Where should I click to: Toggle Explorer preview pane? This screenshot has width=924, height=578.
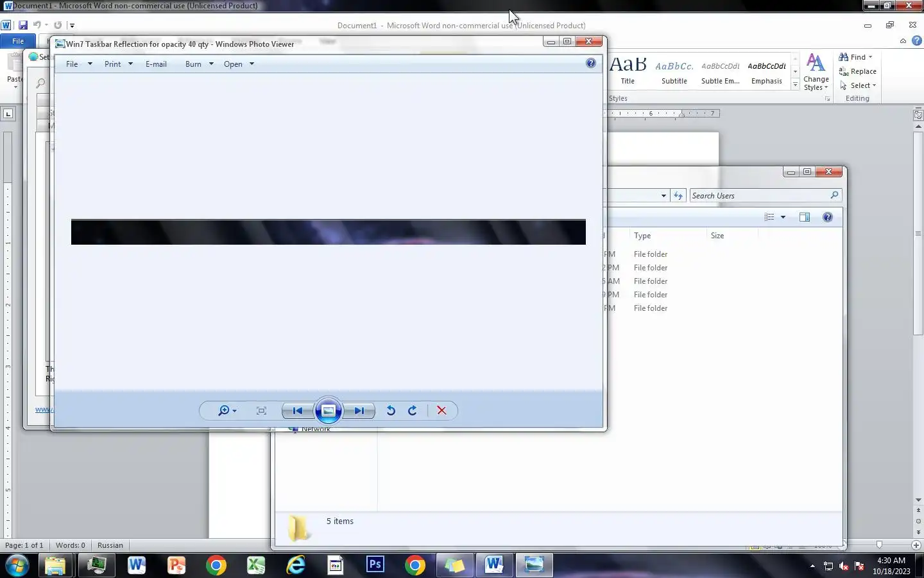[x=805, y=217]
